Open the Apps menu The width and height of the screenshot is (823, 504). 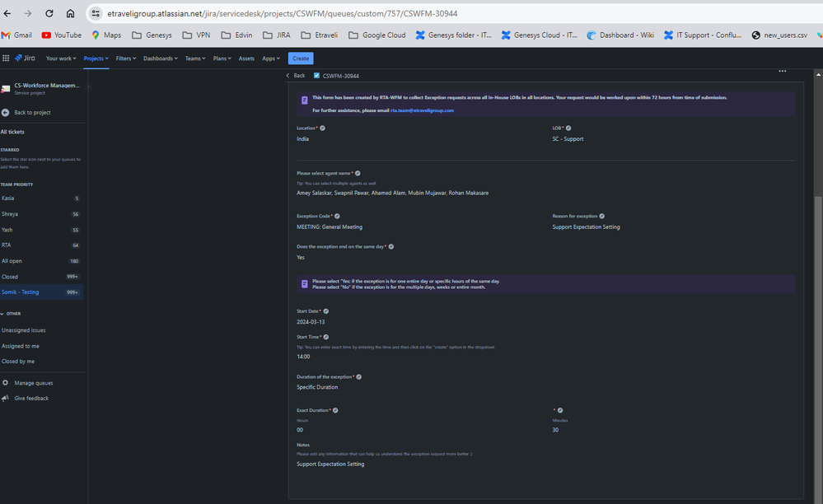[270, 58]
